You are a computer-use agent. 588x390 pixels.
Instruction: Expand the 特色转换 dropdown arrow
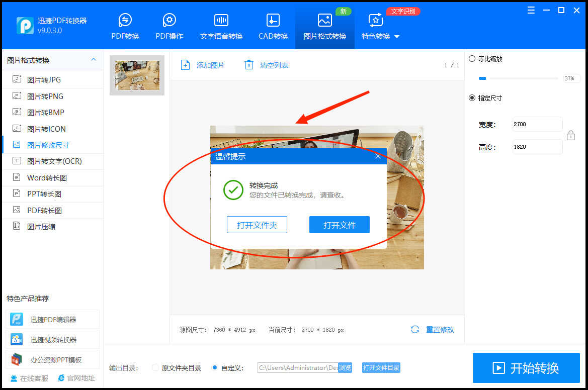(x=397, y=37)
